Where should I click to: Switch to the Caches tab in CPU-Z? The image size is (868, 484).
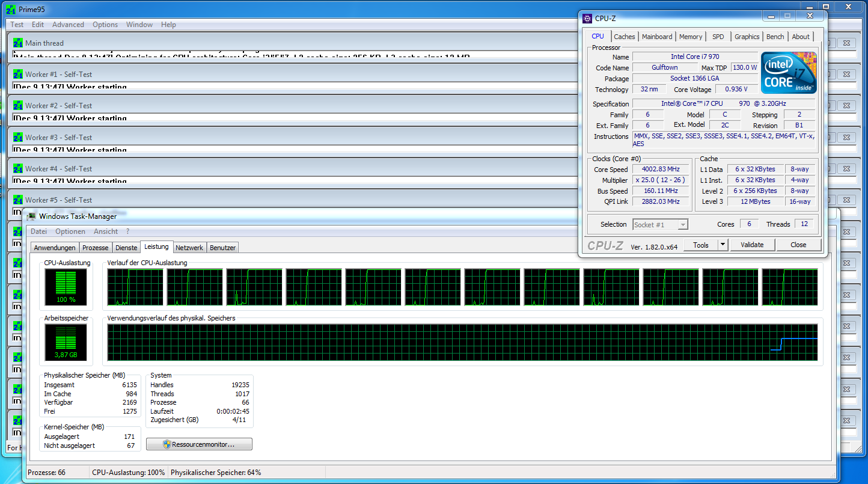[x=625, y=37]
